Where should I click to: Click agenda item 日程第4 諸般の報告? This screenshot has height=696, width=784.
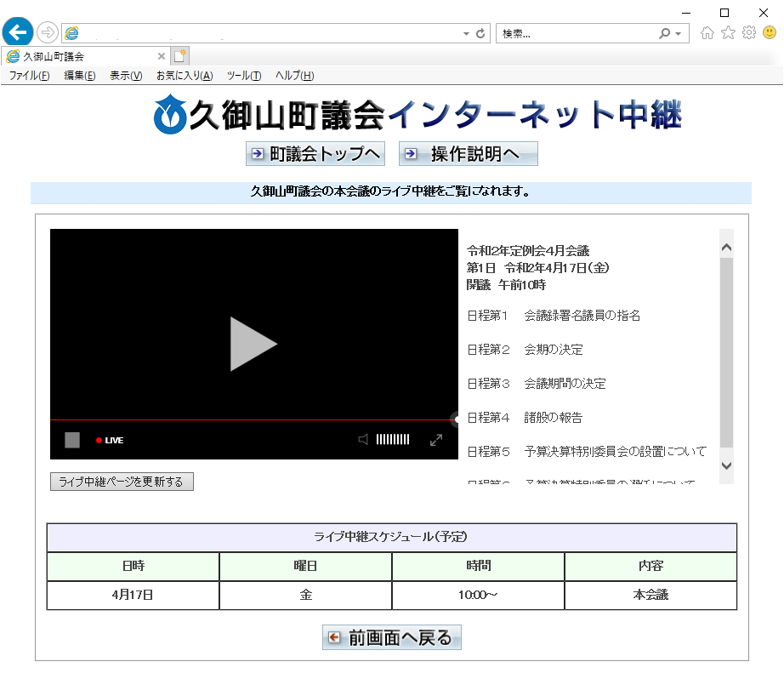click(x=525, y=418)
